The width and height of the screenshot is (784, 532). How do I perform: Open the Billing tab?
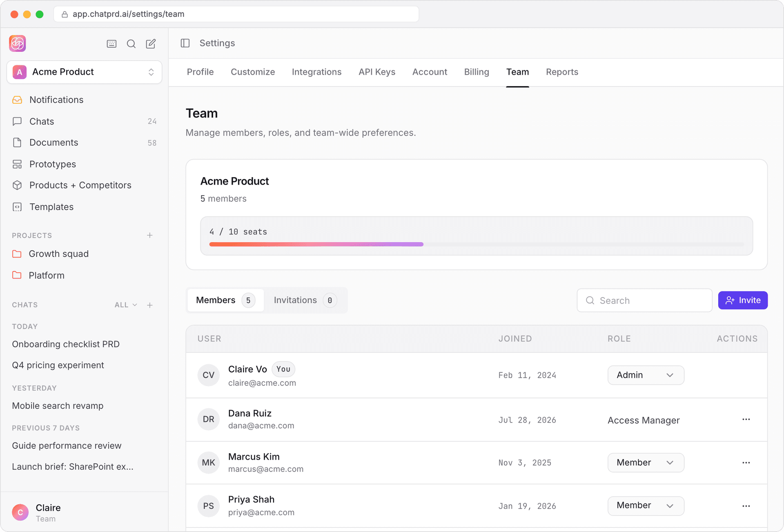(477, 72)
